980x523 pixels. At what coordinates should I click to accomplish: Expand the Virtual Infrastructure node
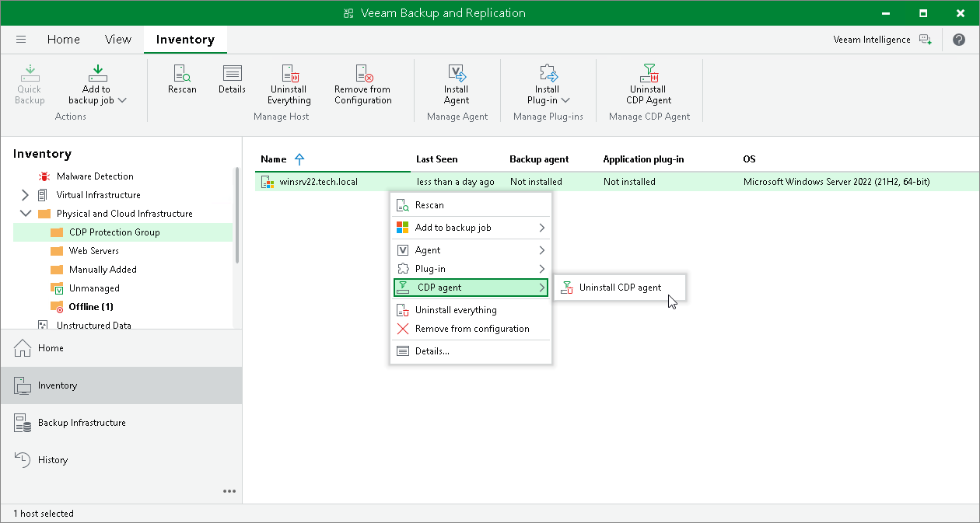[x=24, y=195]
